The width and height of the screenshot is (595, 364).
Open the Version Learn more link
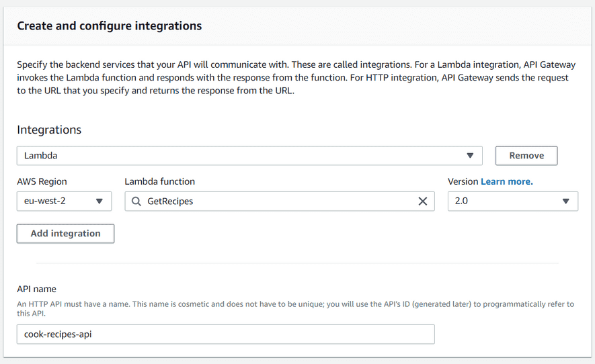tap(506, 181)
